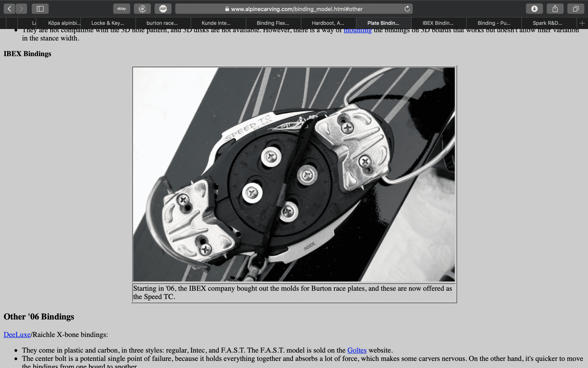588x368 pixels.
Task: Open the downloads arrow icon
Action: (534, 9)
